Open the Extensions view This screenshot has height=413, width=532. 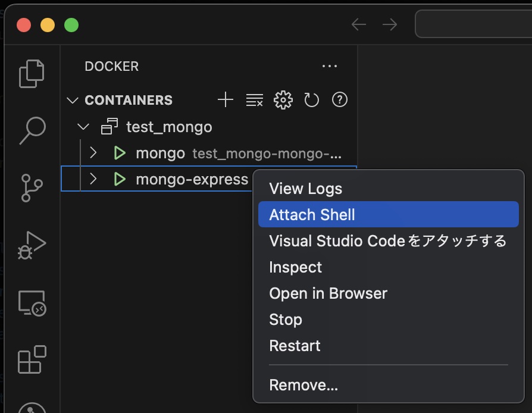click(32, 359)
